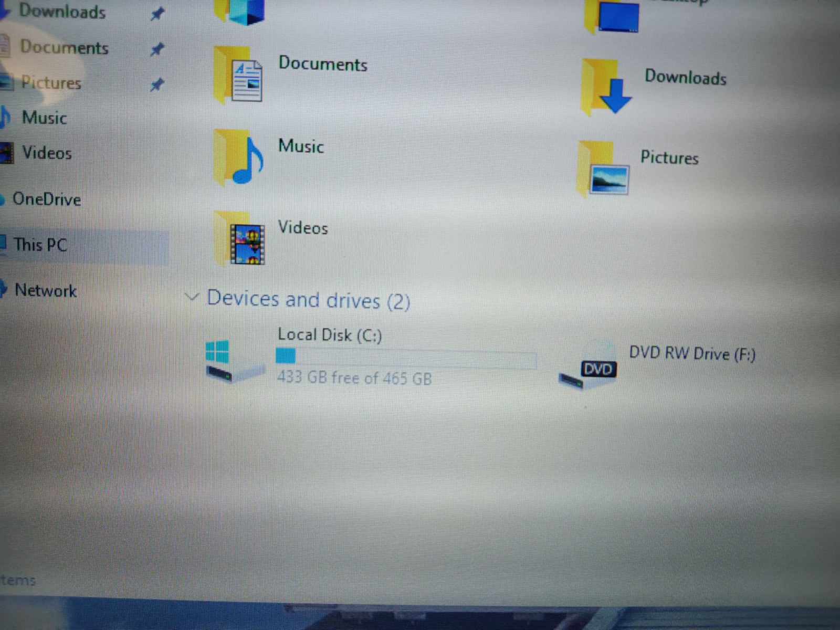
Task: Open the Music folder icon in main pane
Action: [239, 158]
